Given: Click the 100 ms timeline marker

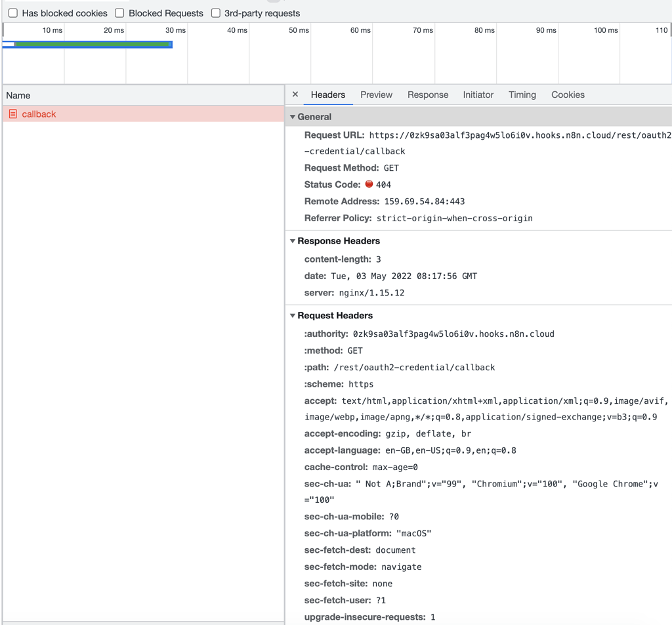Looking at the screenshot, I should point(606,30).
